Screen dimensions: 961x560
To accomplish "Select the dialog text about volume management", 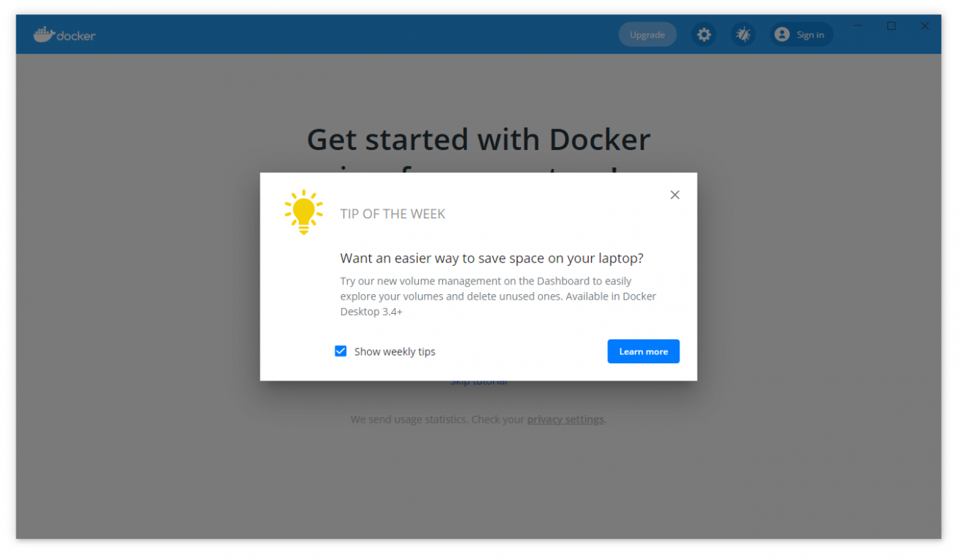I will point(497,296).
